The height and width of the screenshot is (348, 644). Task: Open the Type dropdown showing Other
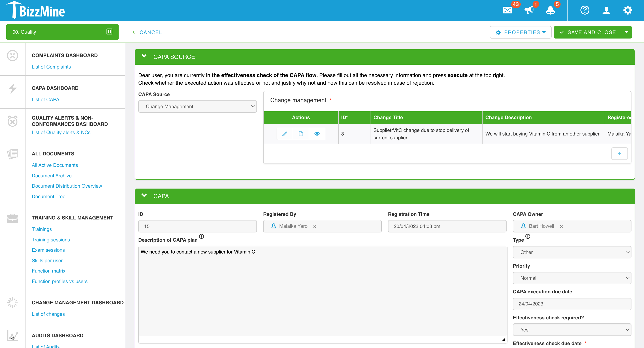click(x=572, y=252)
